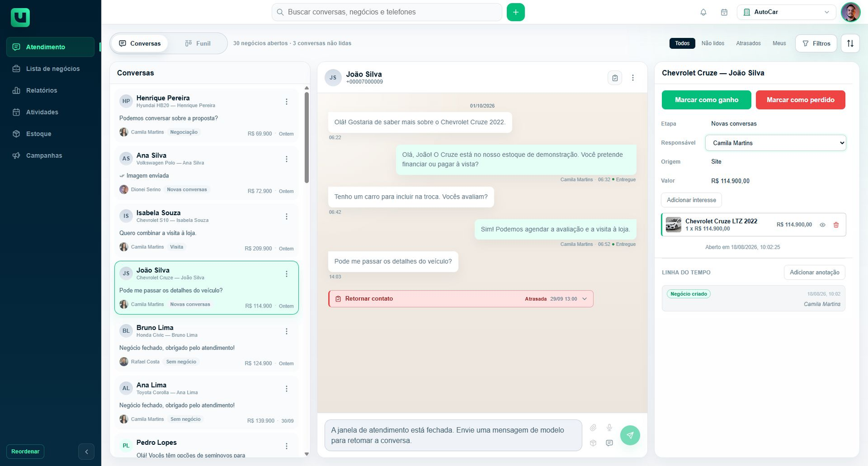Open Bruno Lima conversation options menu
868x466 pixels.
click(x=286, y=331)
